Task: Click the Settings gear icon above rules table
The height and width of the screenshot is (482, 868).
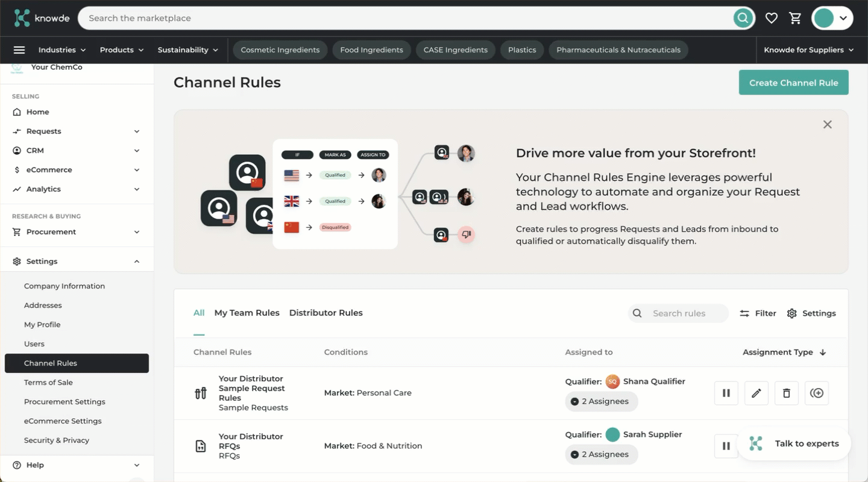Action: pos(792,313)
